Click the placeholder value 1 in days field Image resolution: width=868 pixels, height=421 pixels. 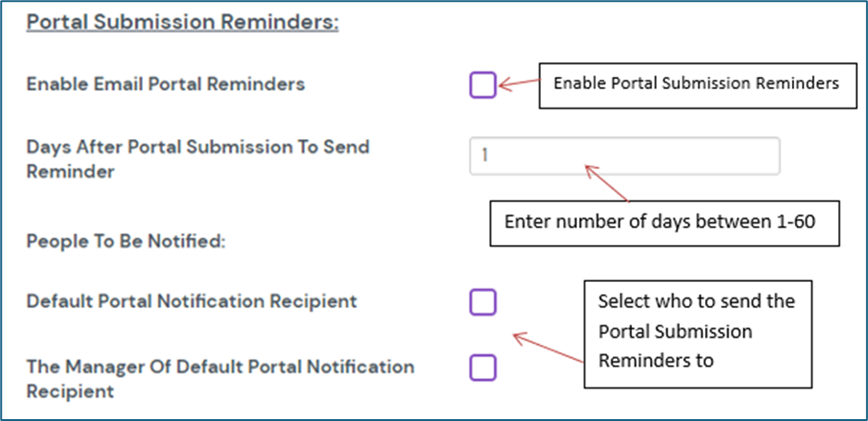point(484,157)
